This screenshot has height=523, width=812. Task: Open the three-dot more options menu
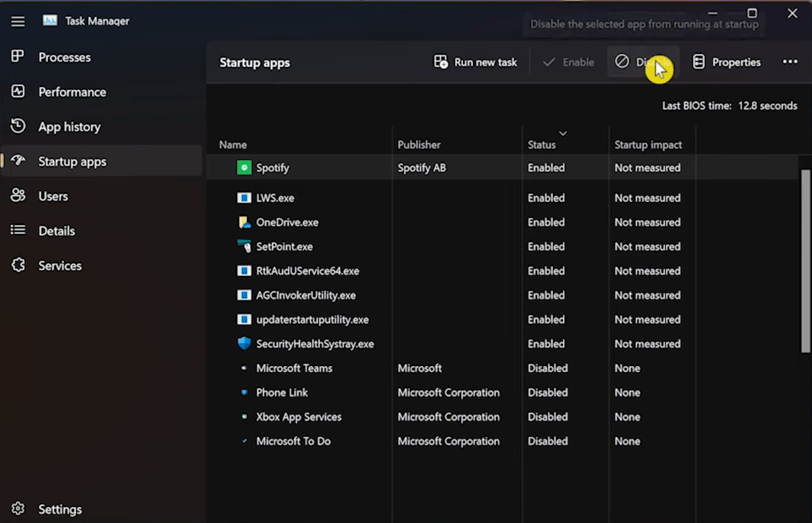790,62
